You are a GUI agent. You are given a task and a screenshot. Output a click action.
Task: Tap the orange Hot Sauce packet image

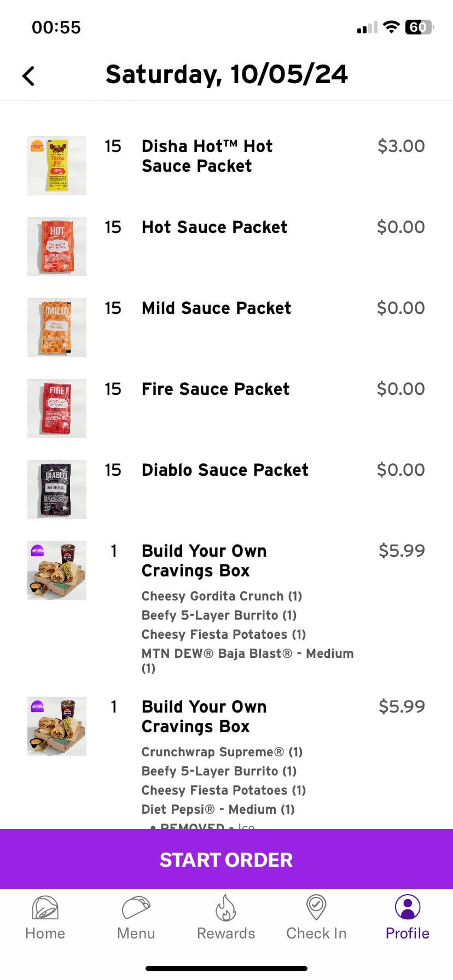coord(57,247)
